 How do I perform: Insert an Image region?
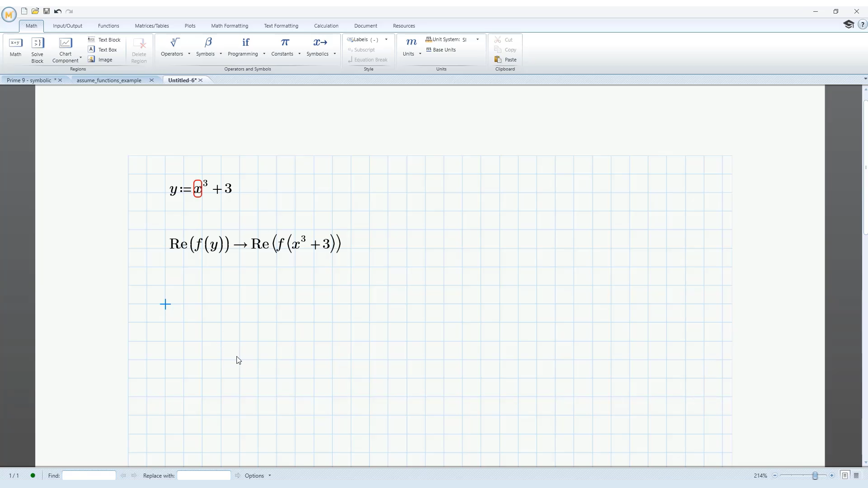[x=100, y=60]
